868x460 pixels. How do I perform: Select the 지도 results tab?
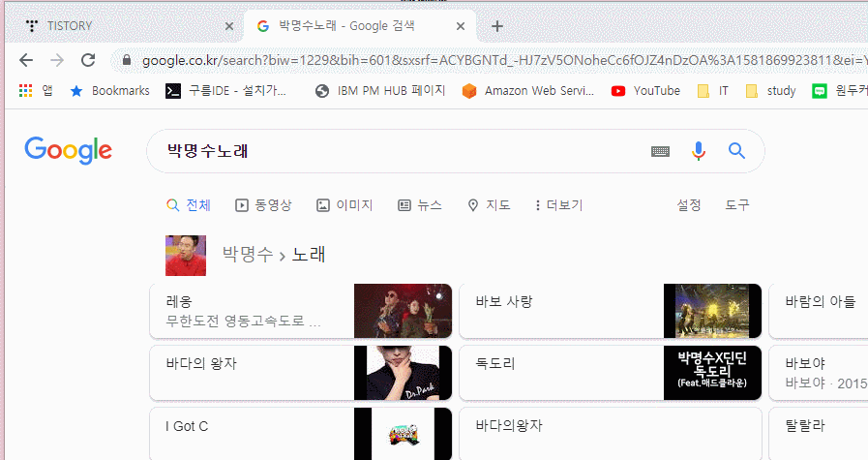click(x=489, y=205)
